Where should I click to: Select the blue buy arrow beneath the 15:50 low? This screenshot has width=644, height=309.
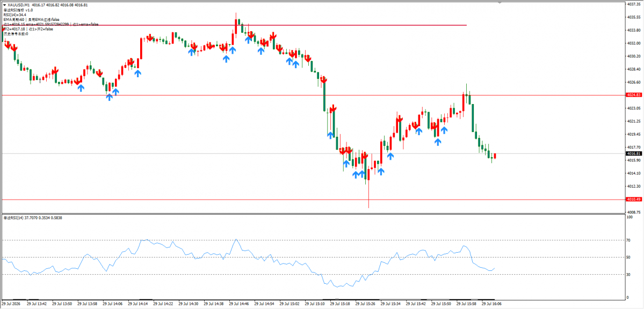[438, 142]
